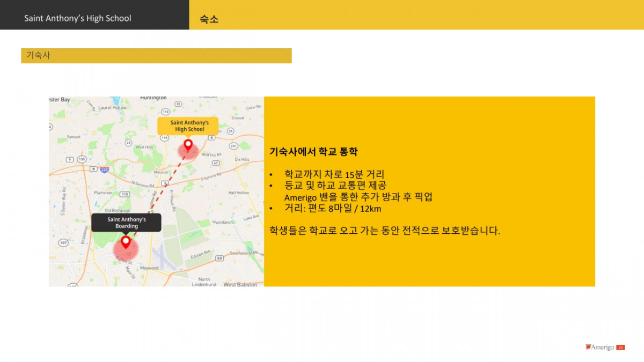Click the bullet 거리: 편도 8마일 / 12km
The image size is (644, 362).
point(333,209)
